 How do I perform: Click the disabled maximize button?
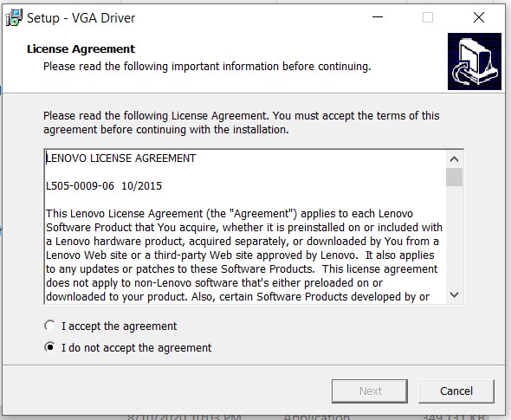428,17
